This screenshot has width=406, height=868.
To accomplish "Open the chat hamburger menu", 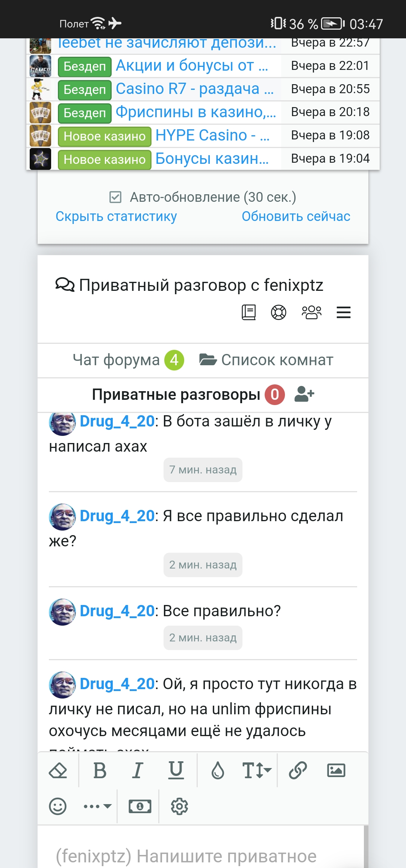I will pos(343,312).
